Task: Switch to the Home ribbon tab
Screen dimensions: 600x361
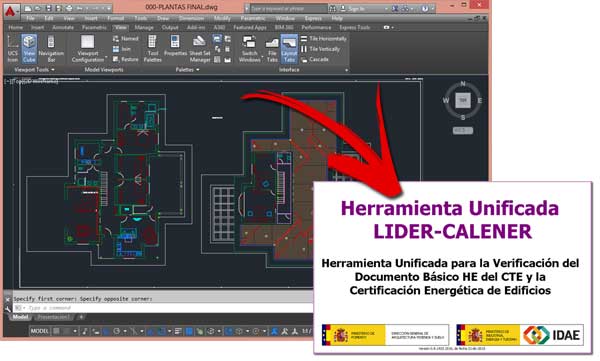Action: click(16, 28)
